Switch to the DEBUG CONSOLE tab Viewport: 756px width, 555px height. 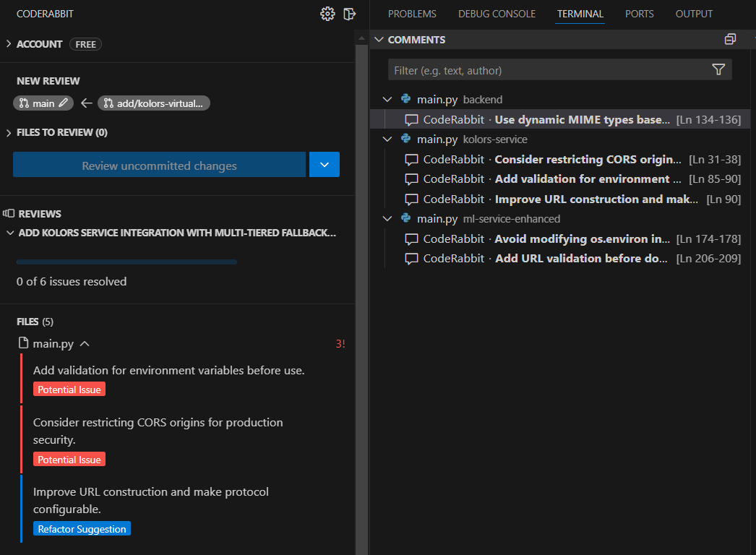click(497, 14)
